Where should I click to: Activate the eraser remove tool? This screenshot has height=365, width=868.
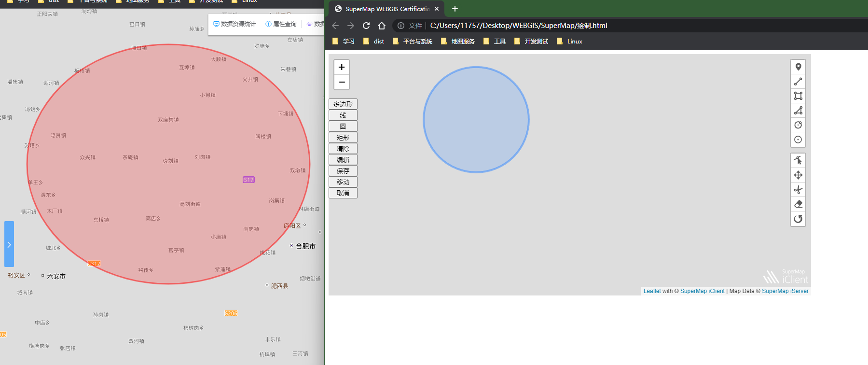(x=798, y=204)
